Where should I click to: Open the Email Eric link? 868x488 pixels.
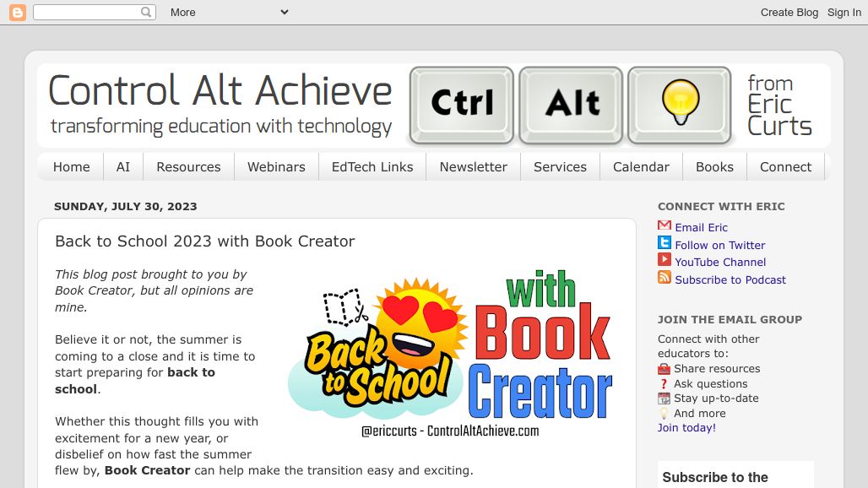702,227
